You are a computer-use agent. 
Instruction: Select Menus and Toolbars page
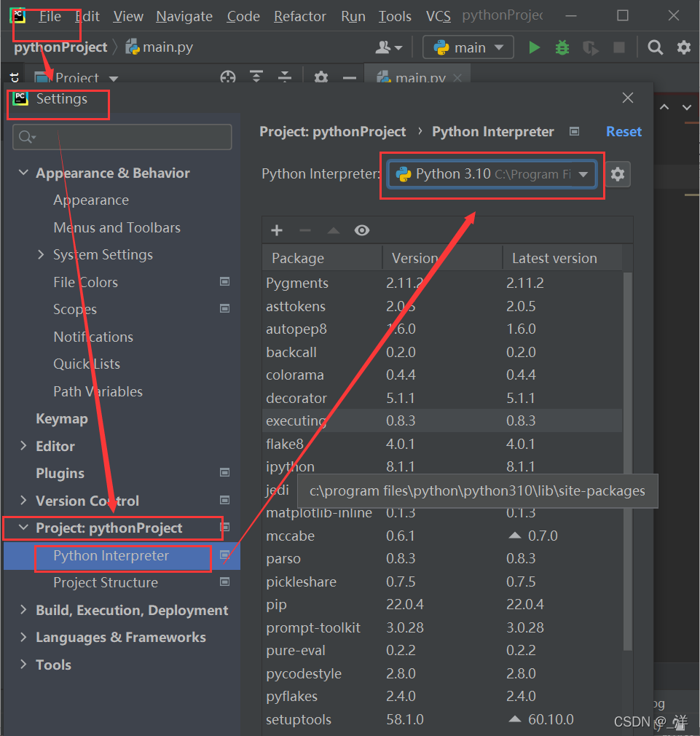[x=117, y=227]
